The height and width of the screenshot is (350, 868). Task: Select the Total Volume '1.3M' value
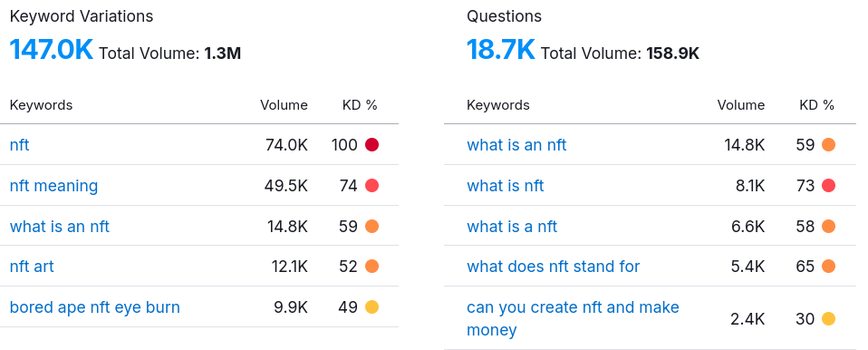pos(223,53)
